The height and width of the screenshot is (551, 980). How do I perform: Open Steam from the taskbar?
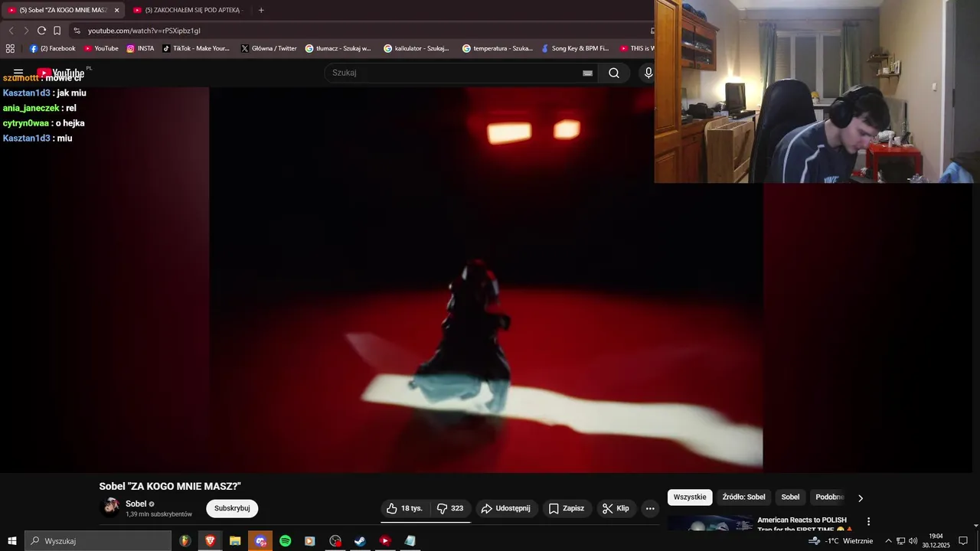[360, 541]
